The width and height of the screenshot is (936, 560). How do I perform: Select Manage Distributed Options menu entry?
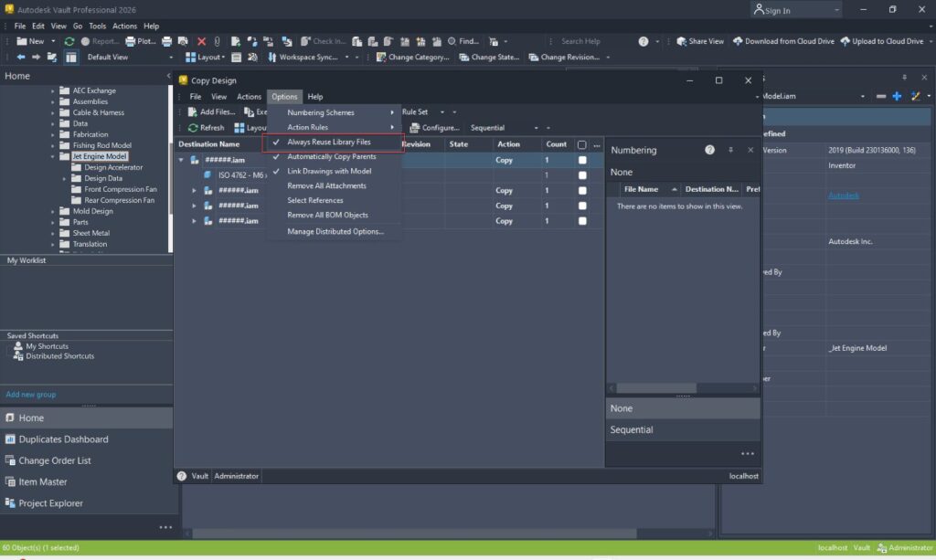(x=335, y=231)
